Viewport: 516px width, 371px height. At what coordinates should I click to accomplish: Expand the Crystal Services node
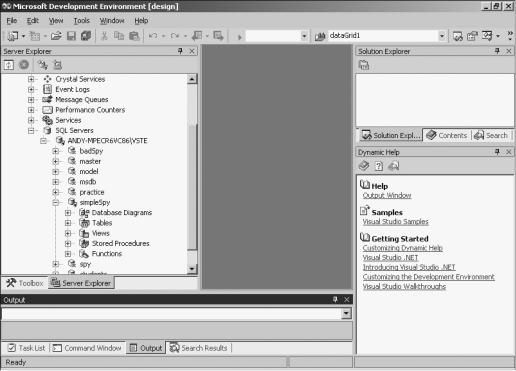[31, 79]
